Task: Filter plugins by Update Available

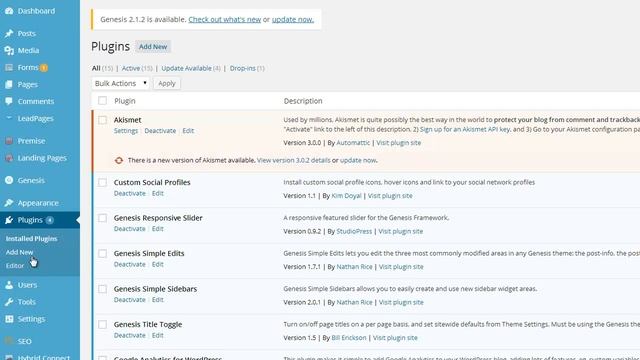Action: coord(187,68)
